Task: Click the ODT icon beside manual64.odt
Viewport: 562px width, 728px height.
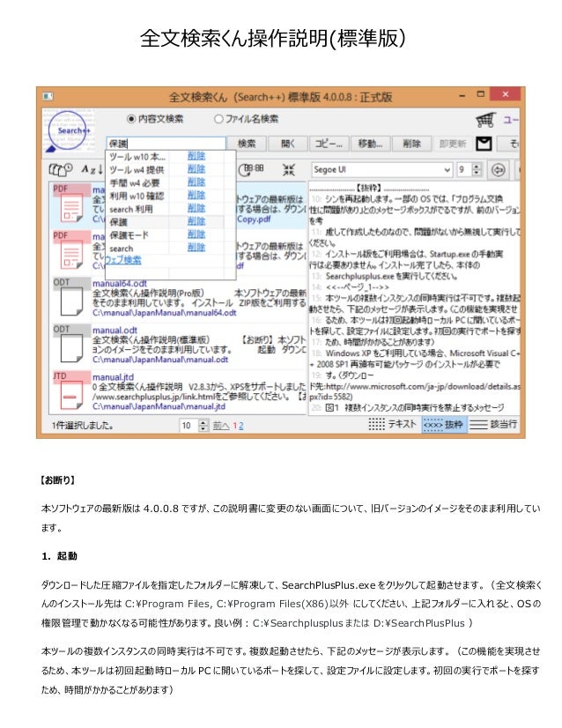Action: [71, 298]
